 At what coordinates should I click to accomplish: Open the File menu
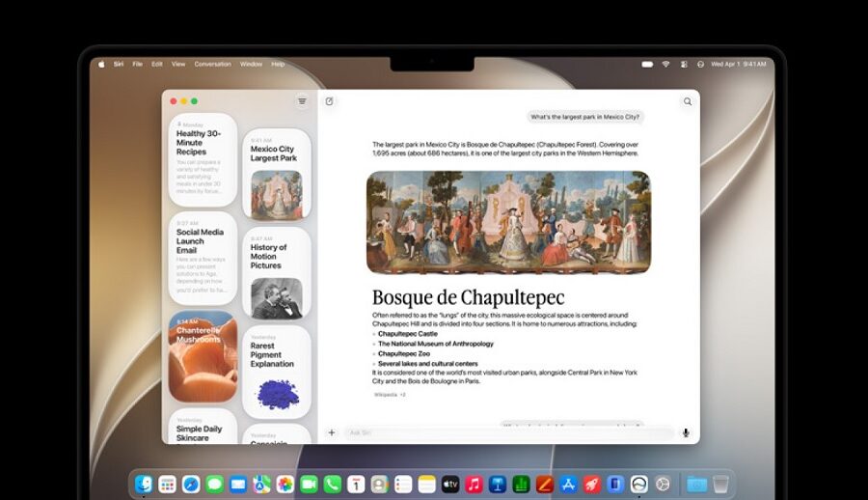coord(137,65)
